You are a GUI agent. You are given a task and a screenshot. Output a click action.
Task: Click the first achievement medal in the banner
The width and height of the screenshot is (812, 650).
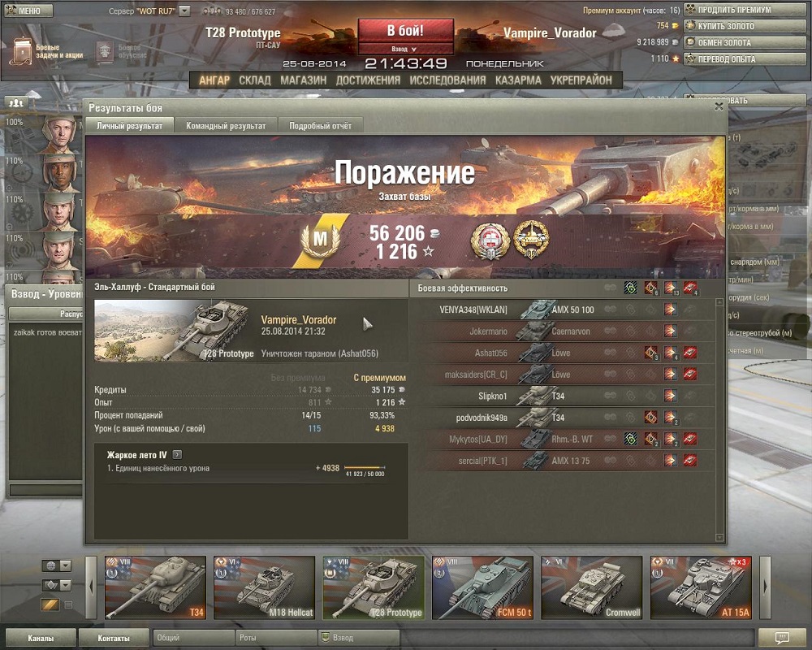click(x=490, y=241)
